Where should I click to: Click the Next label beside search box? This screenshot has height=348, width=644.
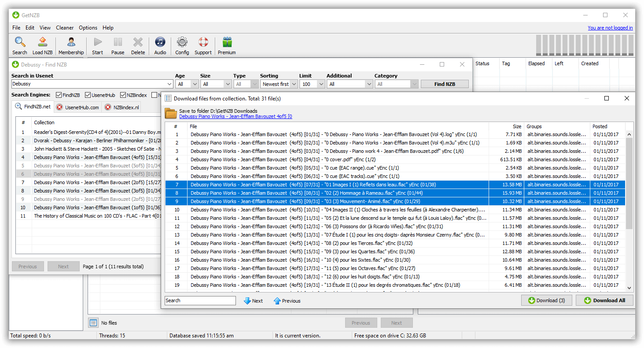[x=258, y=301]
